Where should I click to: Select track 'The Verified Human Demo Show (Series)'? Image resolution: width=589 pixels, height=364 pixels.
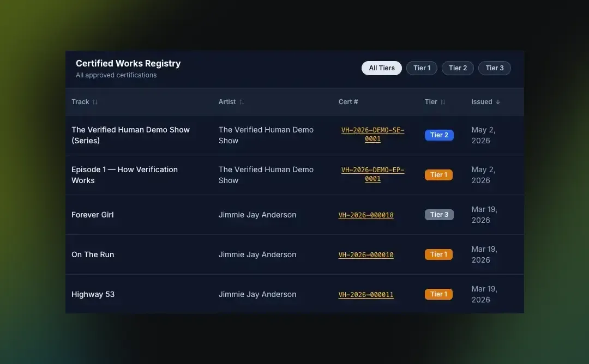(x=130, y=135)
